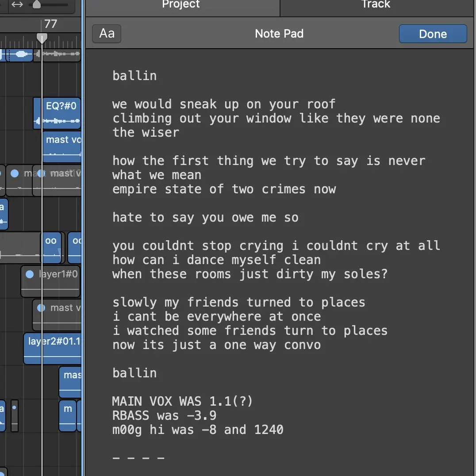Click line "how can i dance myself clean"
Screen dimensions: 476x476
(216, 260)
